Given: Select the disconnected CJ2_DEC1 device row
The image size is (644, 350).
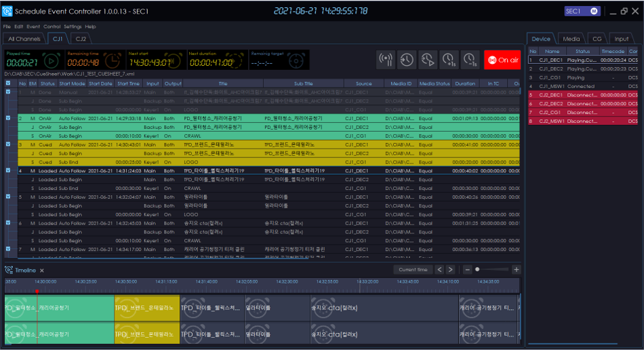Looking at the screenshot, I should pos(583,95).
